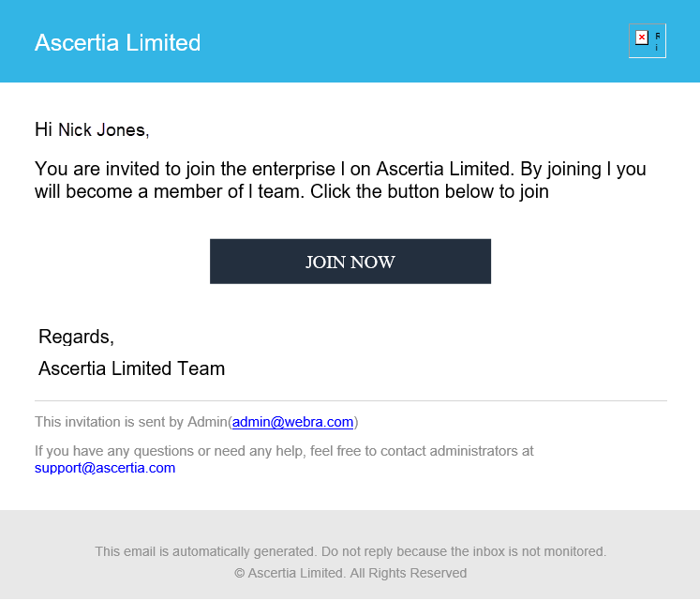The height and width of the screenshot is (601, 700).
Task: Click the red X in the missing image placeholder
Action: (642, 38)
